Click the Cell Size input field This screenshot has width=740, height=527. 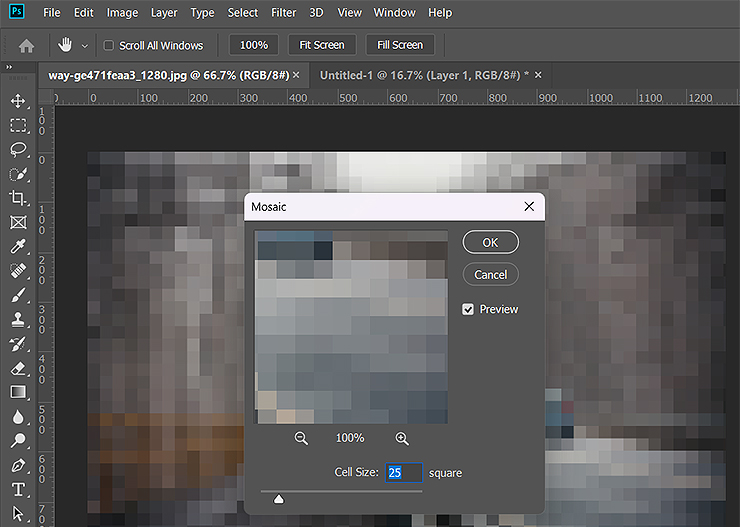(x=404, y=473)
